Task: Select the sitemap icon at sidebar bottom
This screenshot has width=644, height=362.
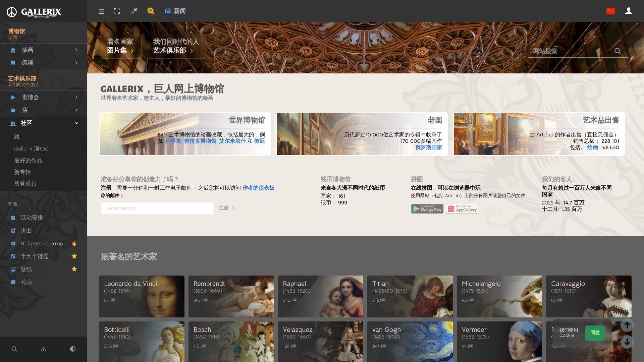Action: pos(43,349)
